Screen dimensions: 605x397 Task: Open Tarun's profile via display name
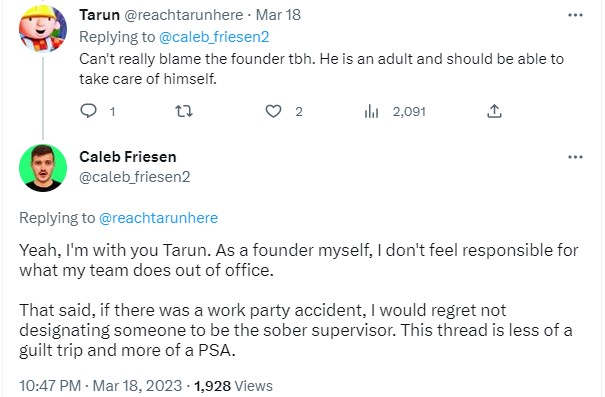(100, 15)
